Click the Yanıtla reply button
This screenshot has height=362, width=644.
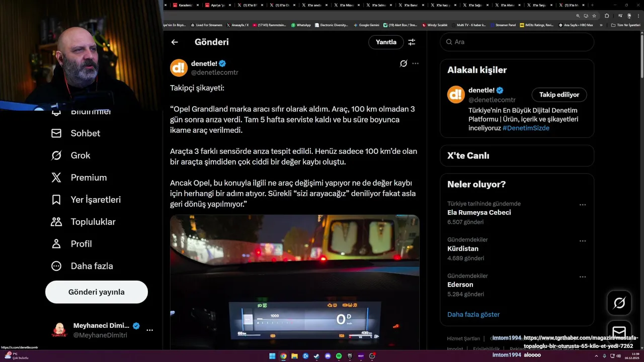coord(386,42)
